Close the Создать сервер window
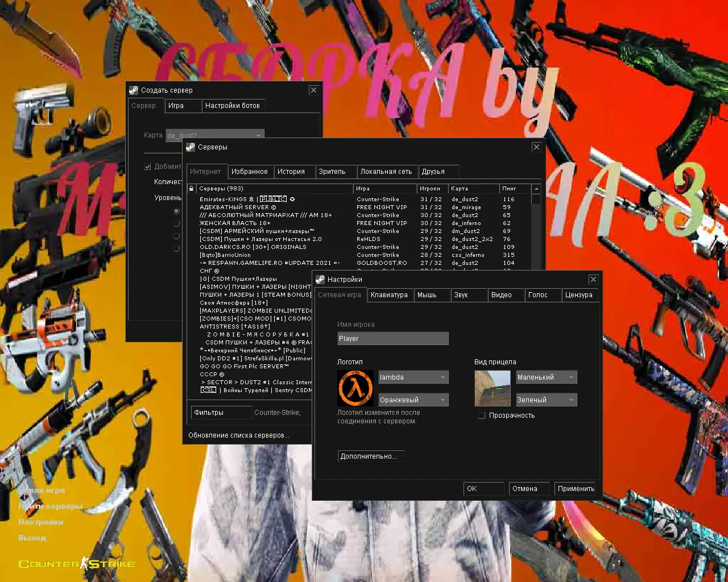This screenshot has height=582, width=728. [313, 90]
